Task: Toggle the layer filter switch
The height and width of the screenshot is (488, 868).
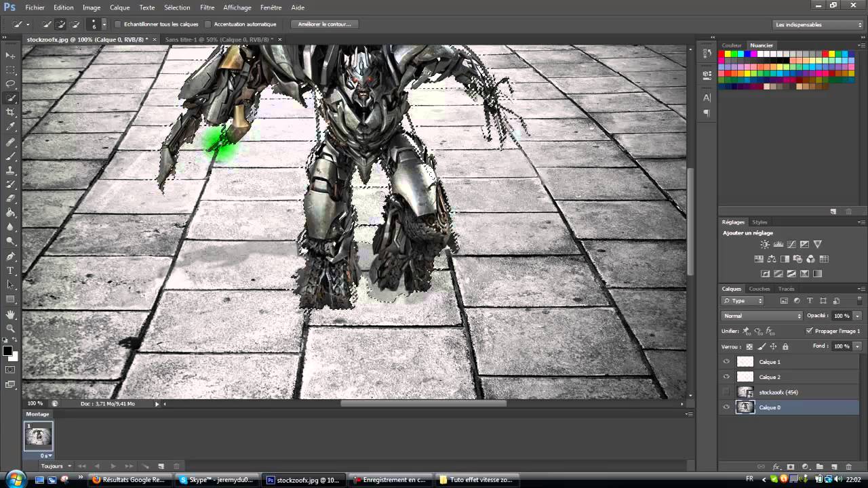Action: pyautogui.click(x=860, y=300)
